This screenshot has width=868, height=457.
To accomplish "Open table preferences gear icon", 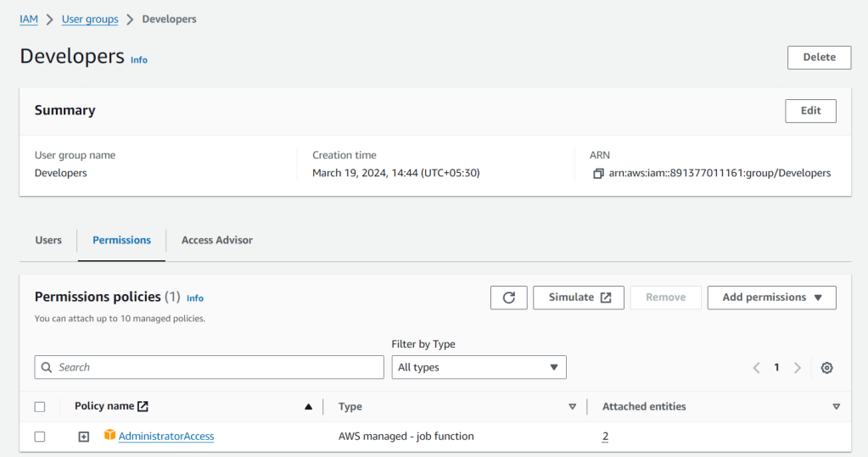I will point(826,368).
